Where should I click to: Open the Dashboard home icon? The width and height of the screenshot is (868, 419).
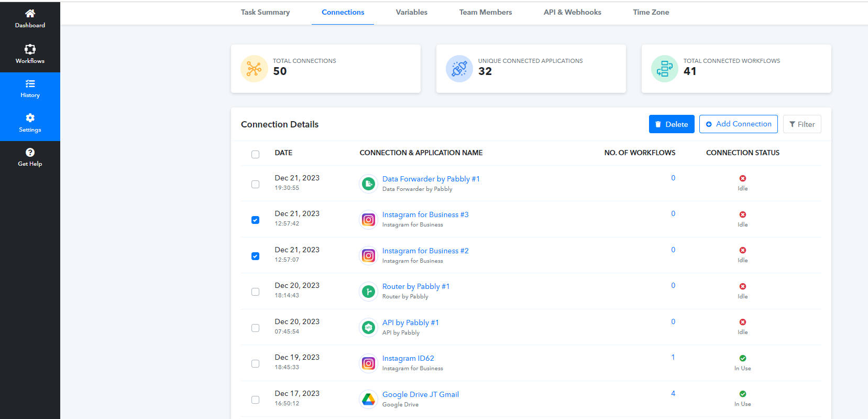pos(30,13)
